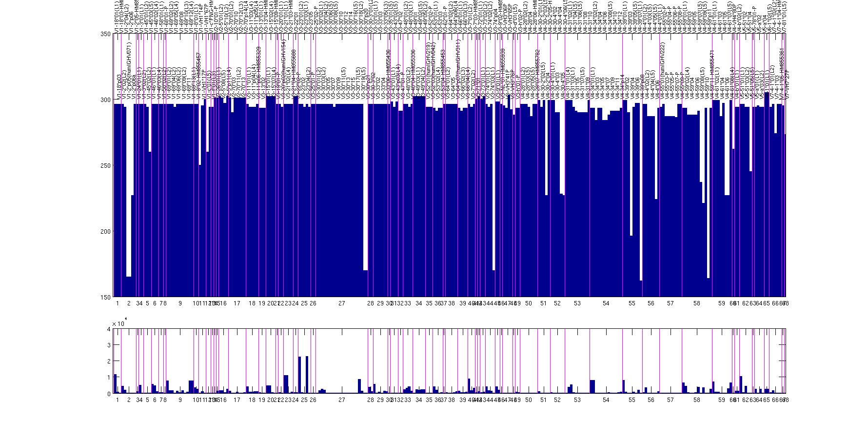Click group label 27 below the upper plot
Viewport: 868px width, 442px height.
[342, 303]
